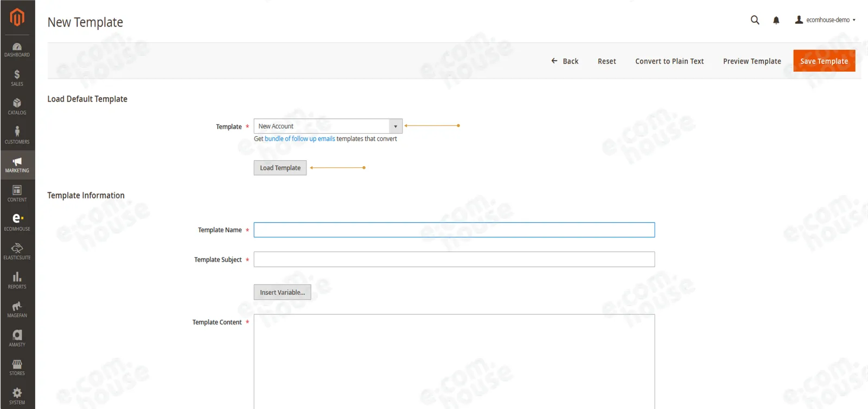
Task: Click the Magento logo icon
Action: tap(17, 17)
